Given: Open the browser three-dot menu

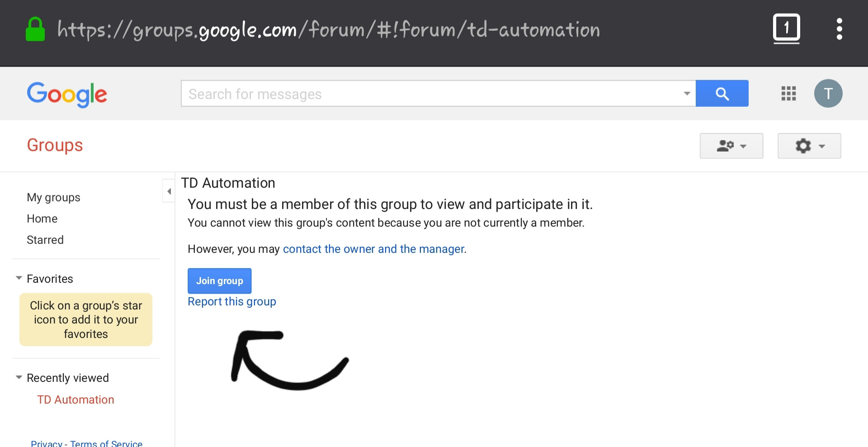Looking at the screenshot, I should (839, 29).
